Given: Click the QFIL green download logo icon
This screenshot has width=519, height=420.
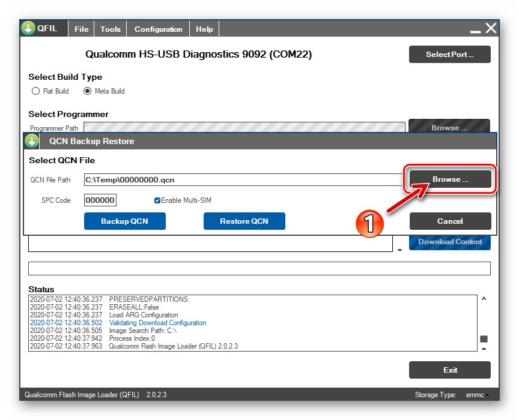Looking at the screenshot, I should tap(28, 28).
